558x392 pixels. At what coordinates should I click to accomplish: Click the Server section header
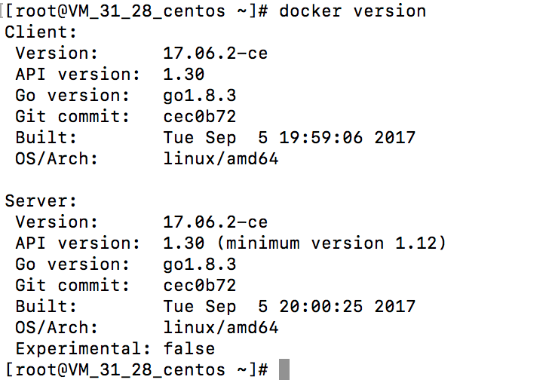pos(41,201)
